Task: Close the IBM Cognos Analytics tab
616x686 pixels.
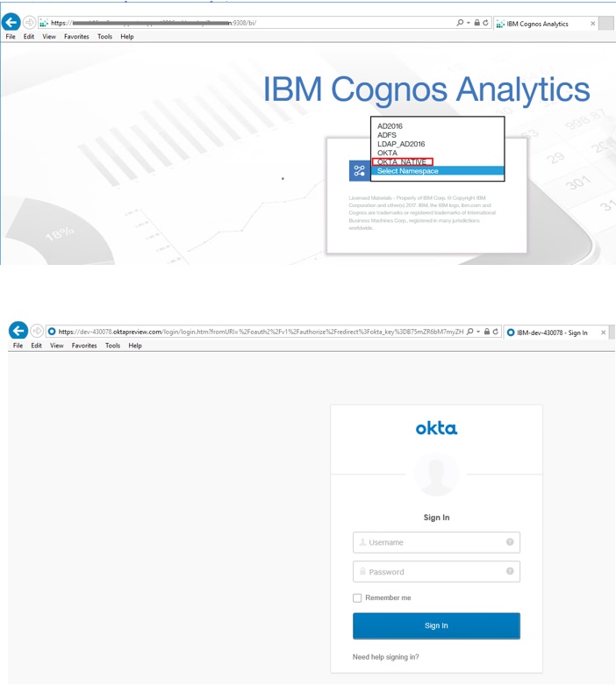Action: point(593,24)
